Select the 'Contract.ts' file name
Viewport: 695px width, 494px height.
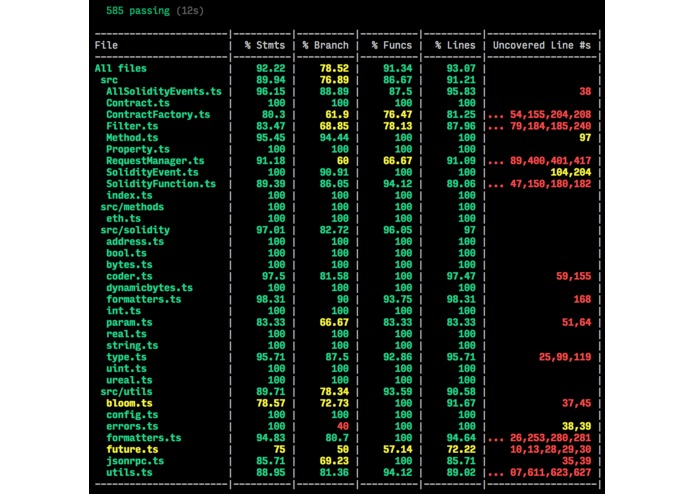tap(138, 103)
